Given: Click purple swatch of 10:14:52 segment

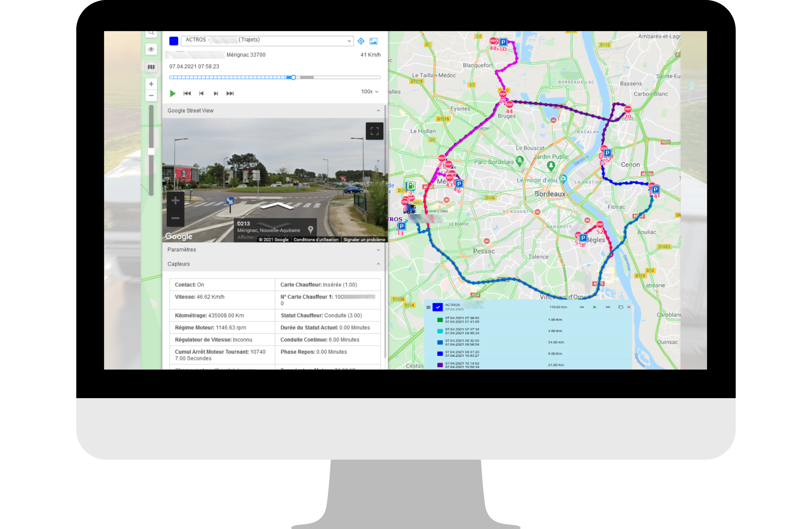Looking at the screenshot, I should pos(440,365).
